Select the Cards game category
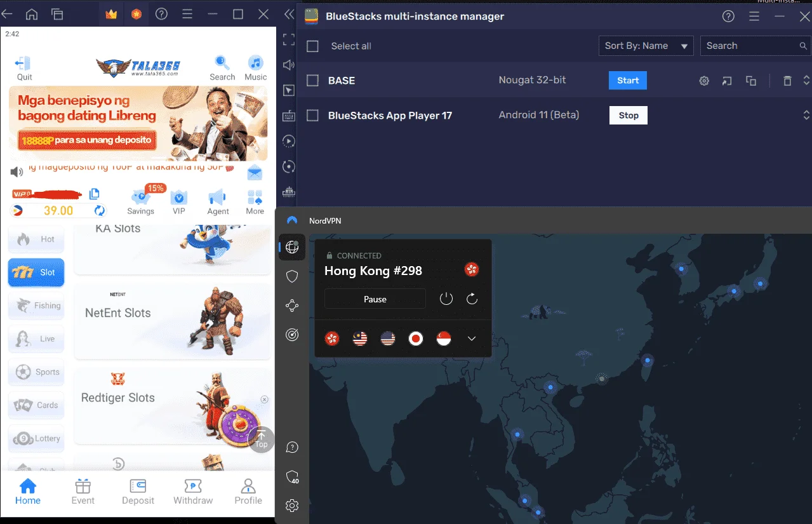Image resolution: width=812 pixels, height=524 pixels. click(36, 405)
